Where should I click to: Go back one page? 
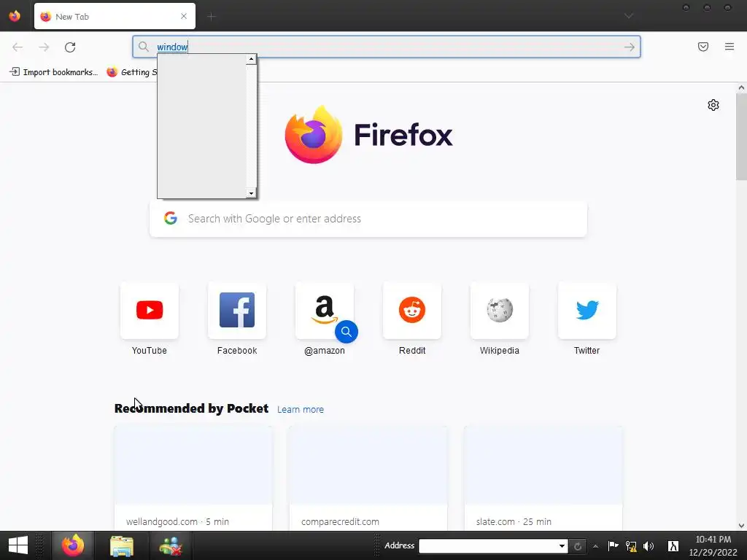coord(18,47)
